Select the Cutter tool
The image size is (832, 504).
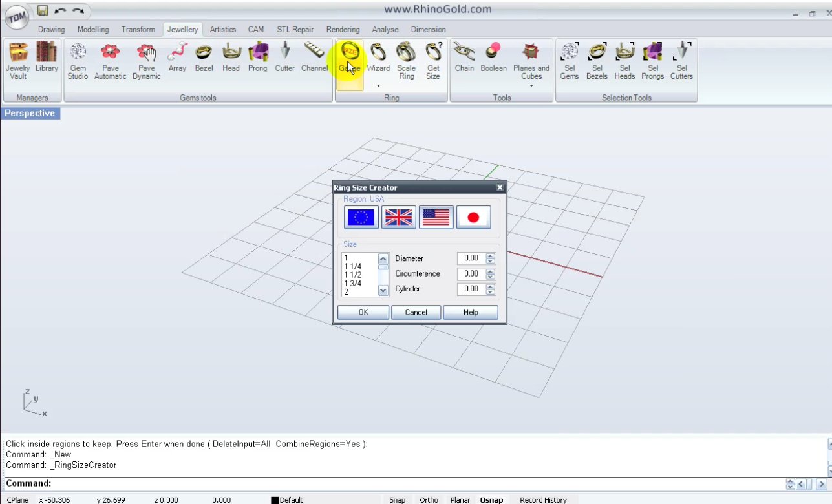(x=284, y=58)
